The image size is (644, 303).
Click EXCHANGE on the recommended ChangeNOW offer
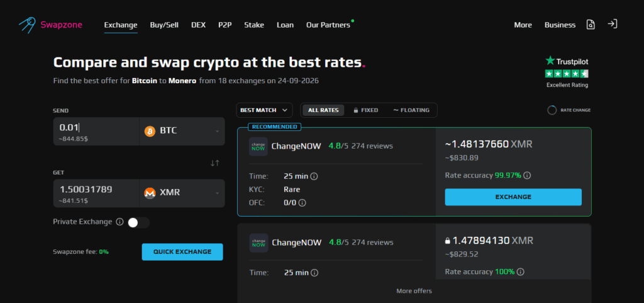[513, 197]
